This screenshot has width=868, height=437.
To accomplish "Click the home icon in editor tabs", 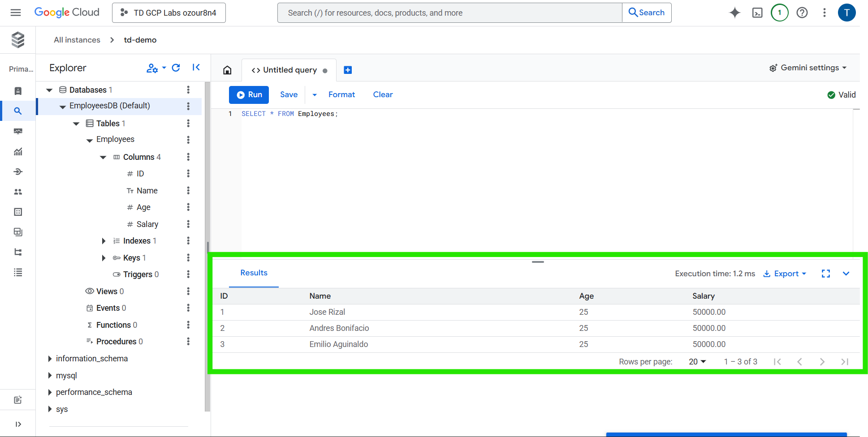I will point(227,70).
